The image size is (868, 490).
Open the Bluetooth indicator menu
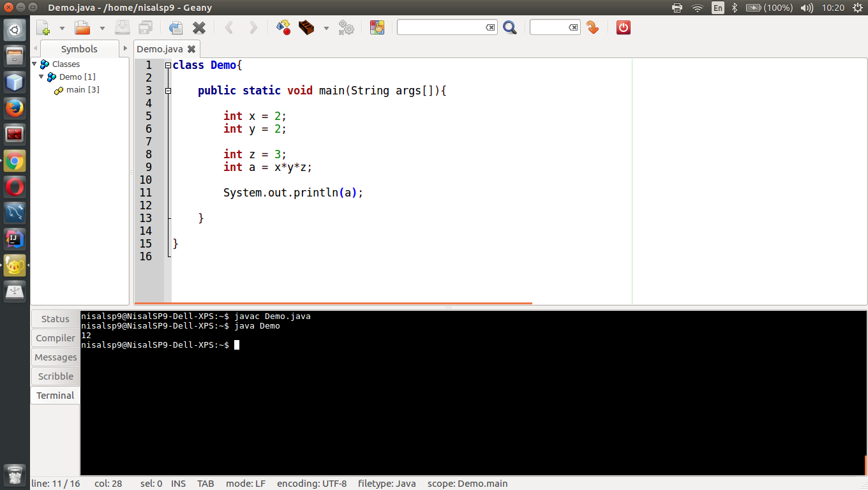tap(735, 8)
